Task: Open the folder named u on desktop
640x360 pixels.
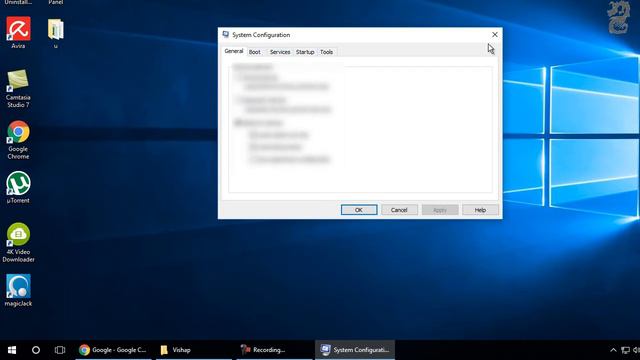Action: pyautogui.click(x=56, y=33)
